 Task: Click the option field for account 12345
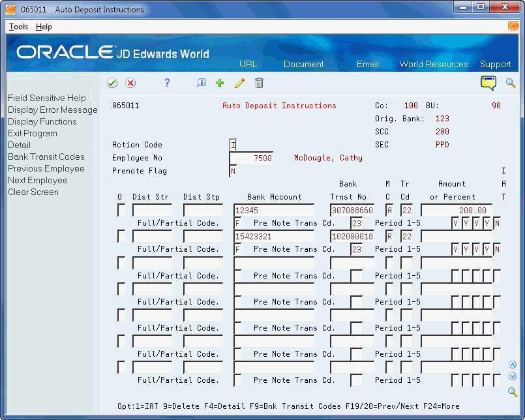click(x=121, y=211)
